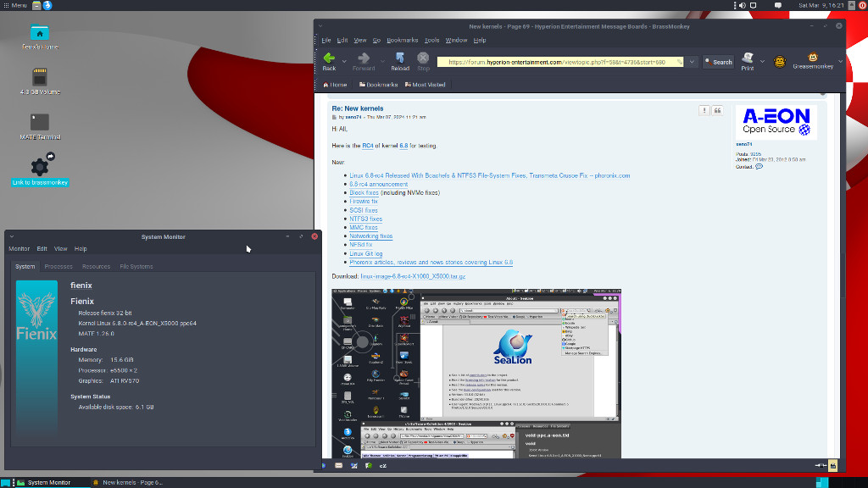Open the Home bookmark in bookmarks toolbar
Screen dimensions: 868x488
pos(335,85)
